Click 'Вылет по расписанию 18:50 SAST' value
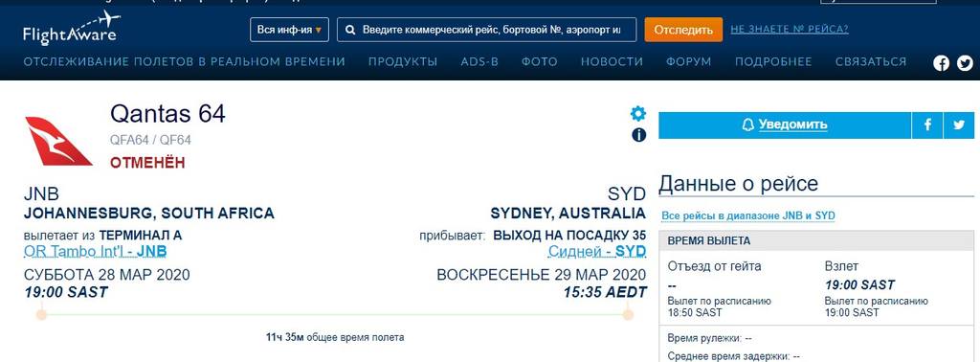The image size is (980, 362). point(719,306)
